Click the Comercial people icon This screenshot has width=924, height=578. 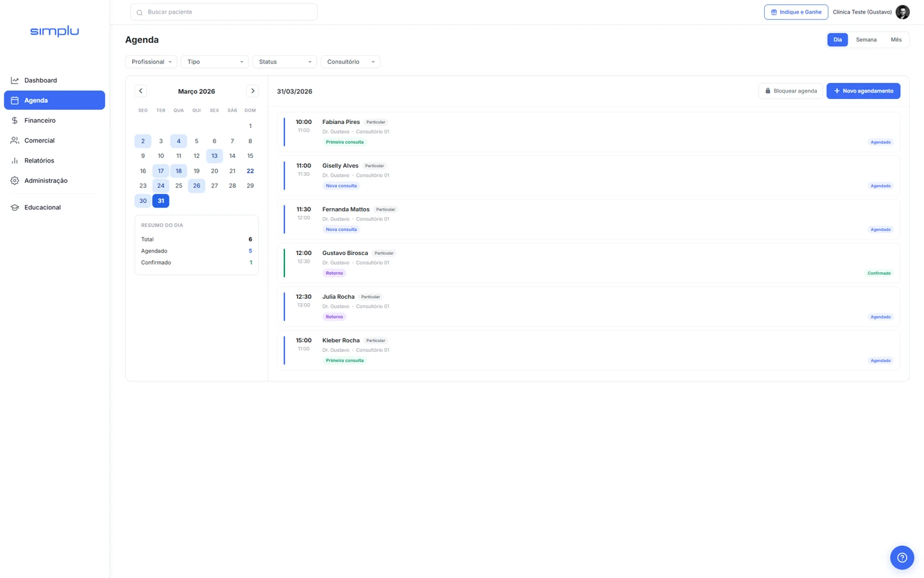tap(15, 141)
